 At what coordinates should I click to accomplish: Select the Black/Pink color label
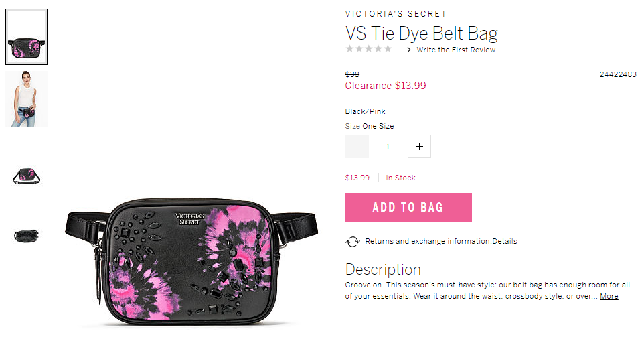[x=365, y=111]
